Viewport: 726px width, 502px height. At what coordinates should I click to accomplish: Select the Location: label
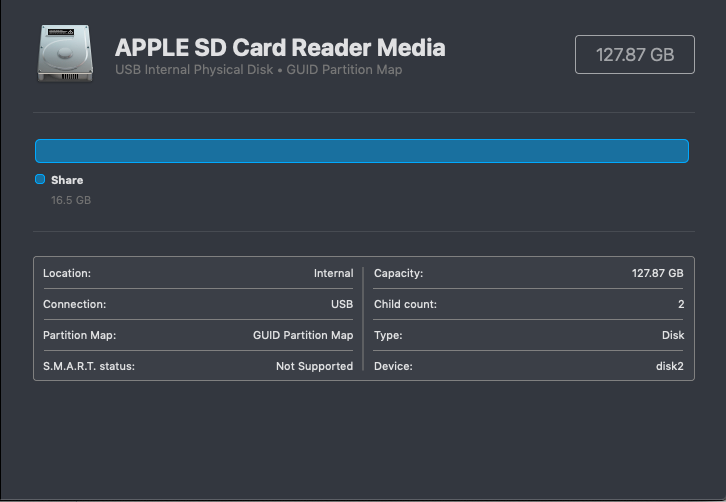(x=67, y=273)
